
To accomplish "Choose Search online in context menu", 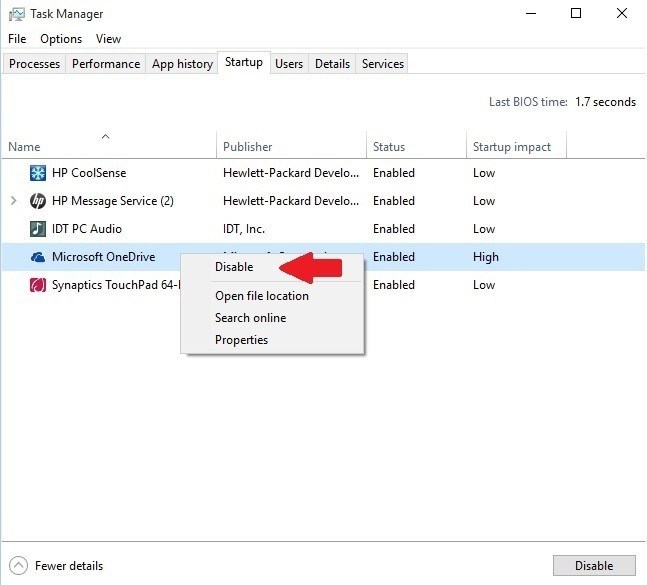I will point(250,318).
